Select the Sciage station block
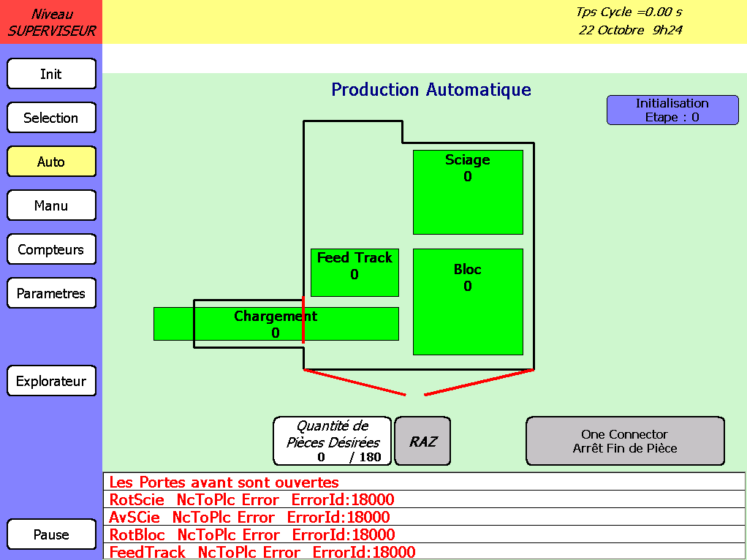Image resolution: width=747 pixels, height=560 pixels. [468, 192]
